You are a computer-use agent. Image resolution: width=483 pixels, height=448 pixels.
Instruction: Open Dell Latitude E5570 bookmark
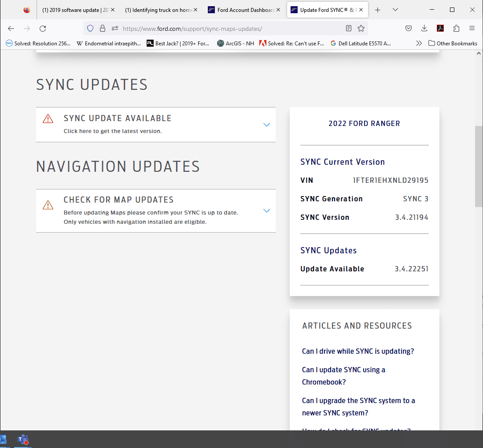(361, 44)
